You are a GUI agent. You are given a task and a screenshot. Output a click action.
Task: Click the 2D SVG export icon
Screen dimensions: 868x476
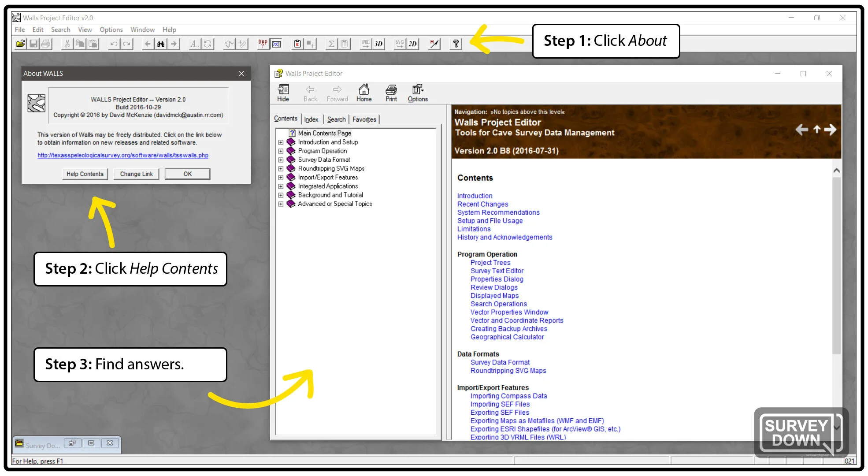tap(412, 44)
